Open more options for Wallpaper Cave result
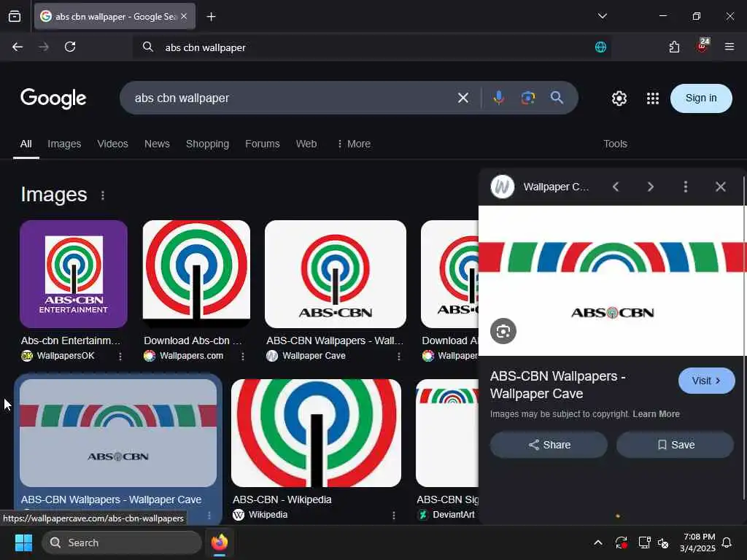Image resolution: width=747 pixels, height=560 pixels. click(x=399, y=356)
